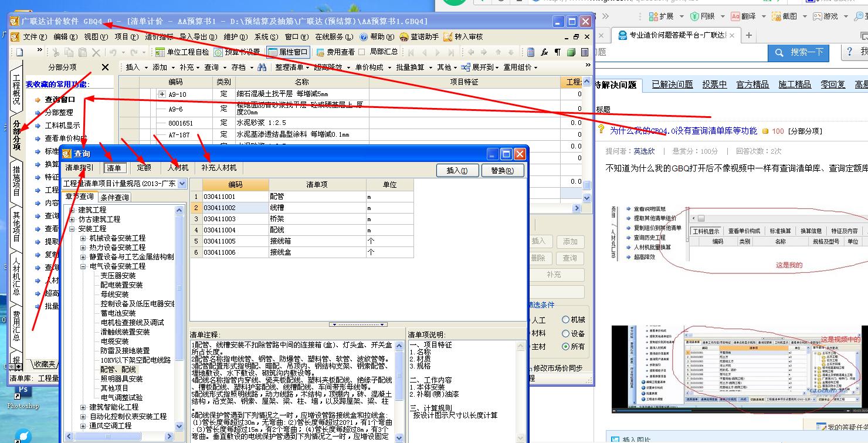Switch to the 定额 tab in 查询
868x443 pixels.
144,168
